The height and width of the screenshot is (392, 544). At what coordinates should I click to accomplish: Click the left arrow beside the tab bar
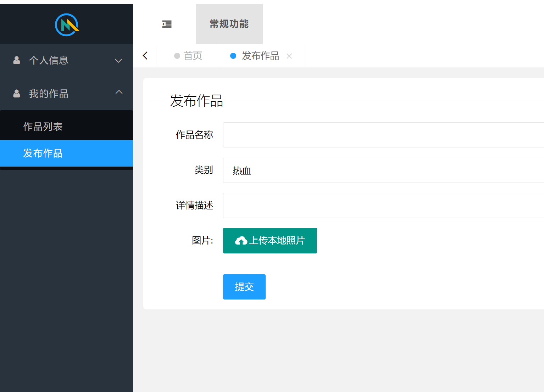[x=145, y=56]
